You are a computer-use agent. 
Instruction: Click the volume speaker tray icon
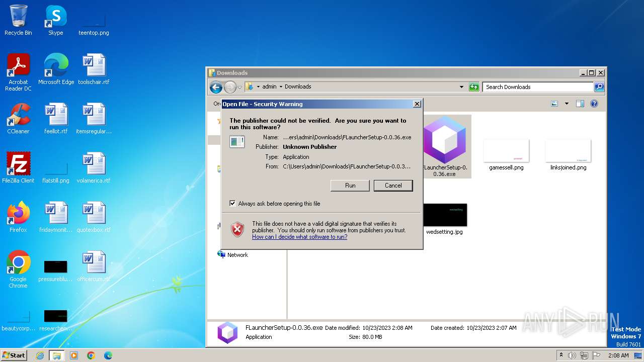tap(572, 355)
